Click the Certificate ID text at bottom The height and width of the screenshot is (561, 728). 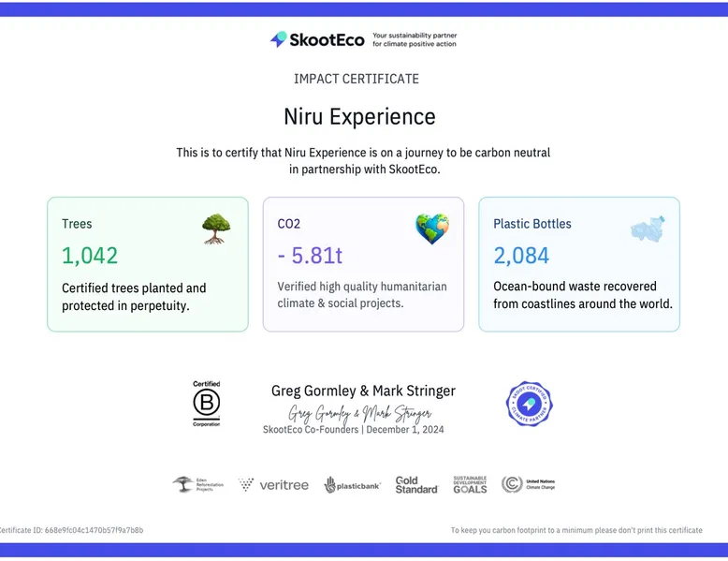71,530
